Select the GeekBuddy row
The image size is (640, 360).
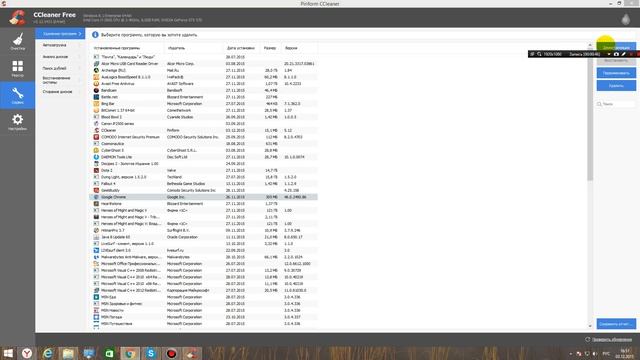(203, 190)
